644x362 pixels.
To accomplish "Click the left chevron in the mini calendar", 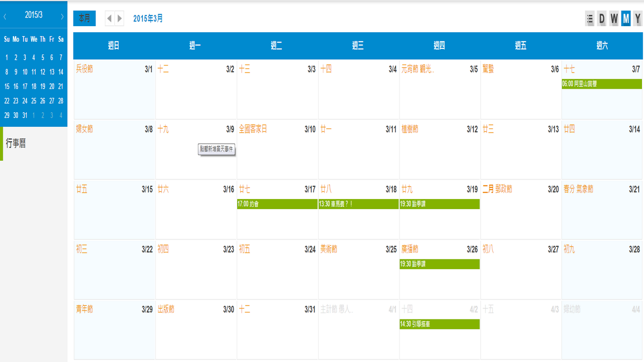I will 5,16.
